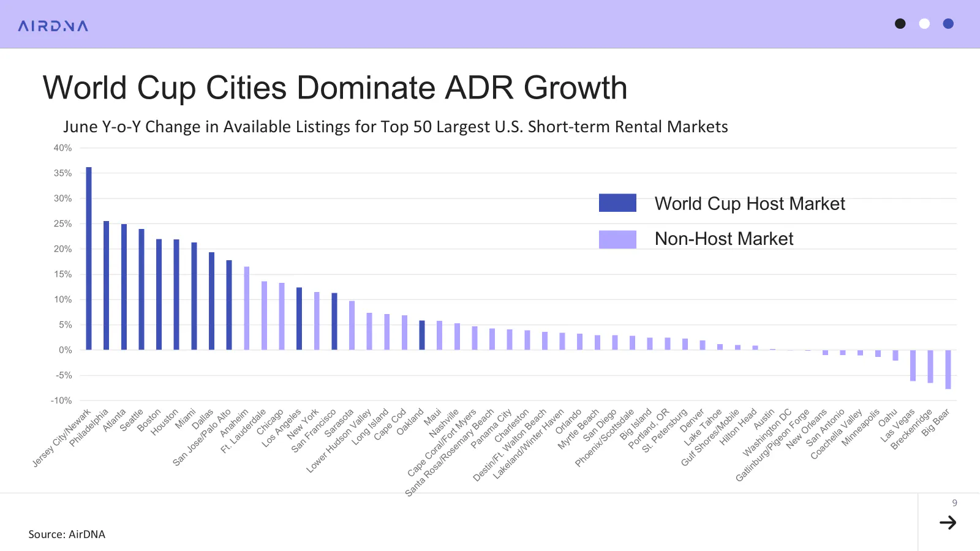980x551 pixels.
Task: Click the 40% y-axis label
Action: click(x=62, y=148)
